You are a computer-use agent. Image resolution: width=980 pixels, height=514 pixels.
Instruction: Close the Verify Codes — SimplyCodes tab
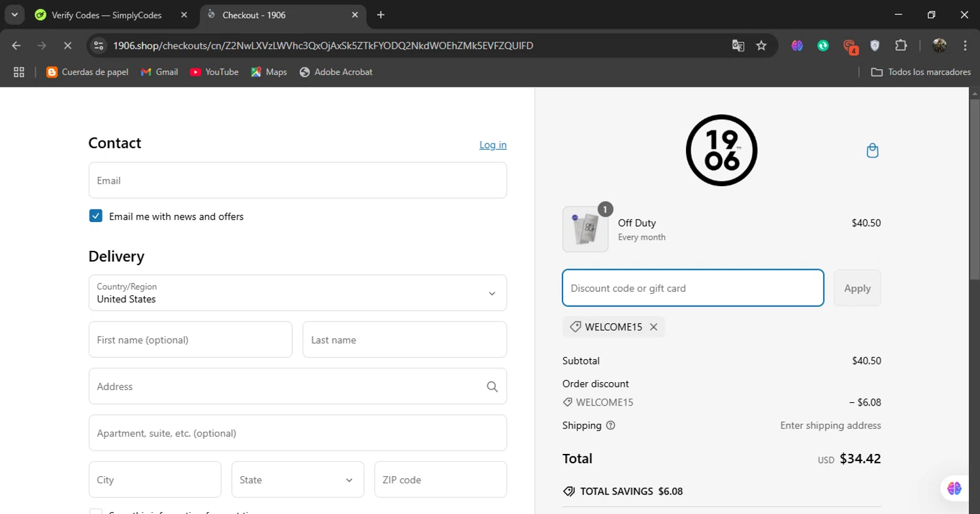click(x=184, y=14)
